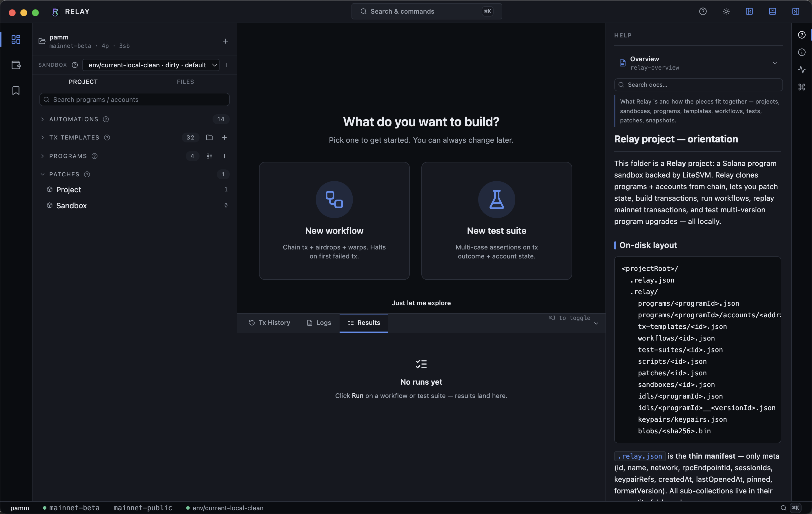This screenshot has width=812, height=514.
Task: Open TX TEMPLATES folder icon
Action: tap(209, 137)
